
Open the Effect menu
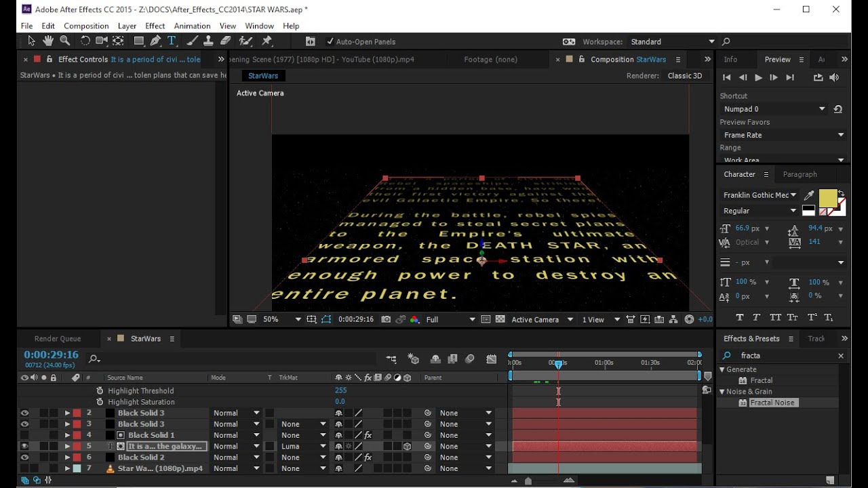pyautogui.click(x=155, y=26)
